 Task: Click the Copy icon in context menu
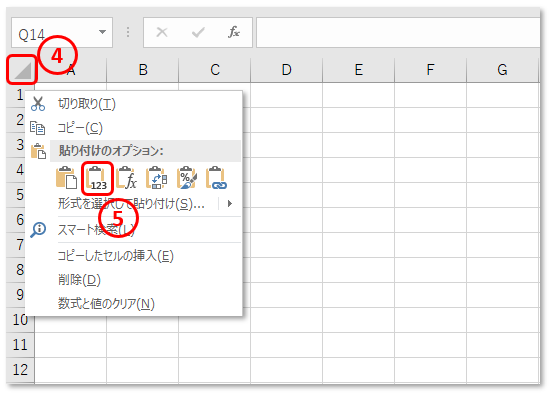(x=38, y=128)
